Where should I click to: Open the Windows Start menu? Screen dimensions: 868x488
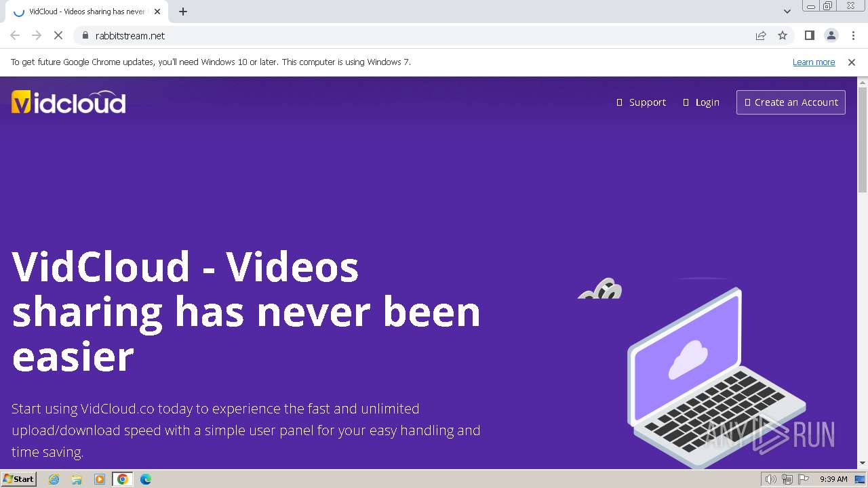[x=19, y=479]
